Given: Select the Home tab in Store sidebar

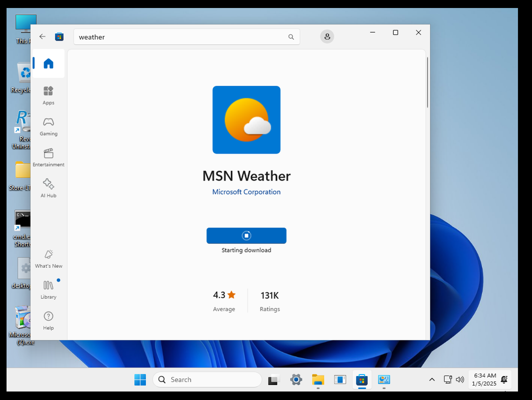Looking at the screenshot, I should (48, 63).
